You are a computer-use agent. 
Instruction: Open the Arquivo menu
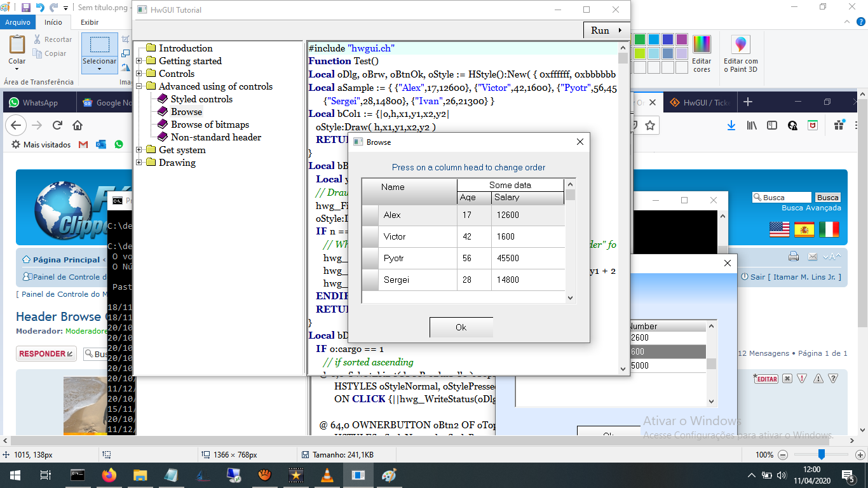18,22
